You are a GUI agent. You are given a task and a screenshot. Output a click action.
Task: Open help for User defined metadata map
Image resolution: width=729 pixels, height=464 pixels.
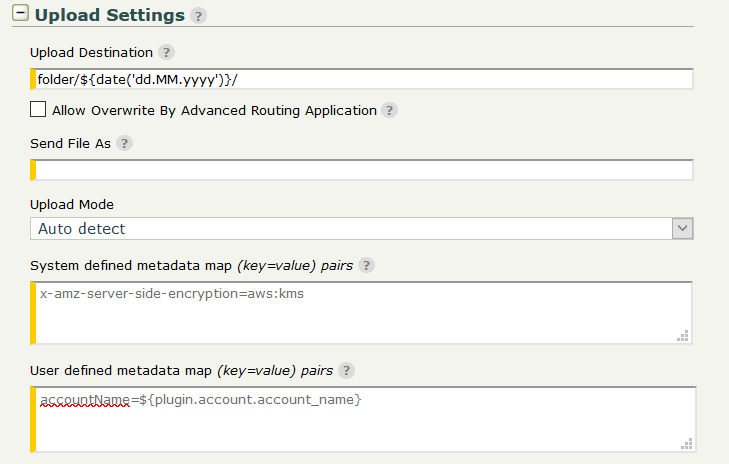pos(346,370)
